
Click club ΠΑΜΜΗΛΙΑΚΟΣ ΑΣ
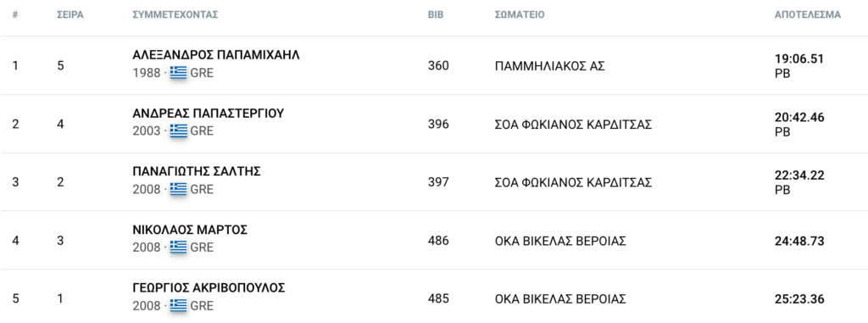pos(549,66)
